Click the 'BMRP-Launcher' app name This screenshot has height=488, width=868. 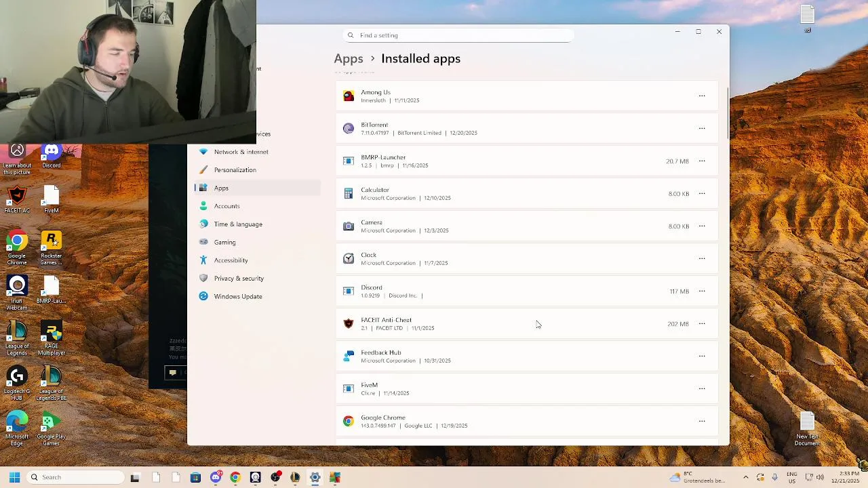tap(383, 157)
